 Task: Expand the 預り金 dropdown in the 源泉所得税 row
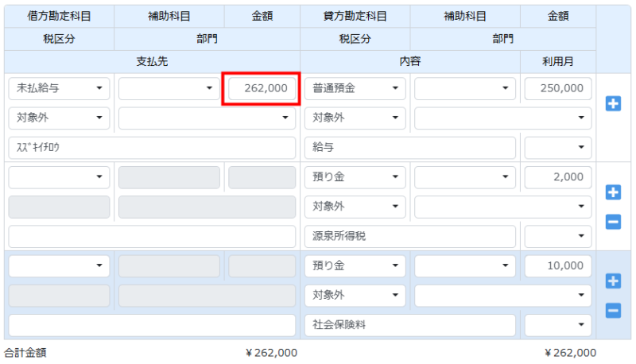[x=355, y=177]
